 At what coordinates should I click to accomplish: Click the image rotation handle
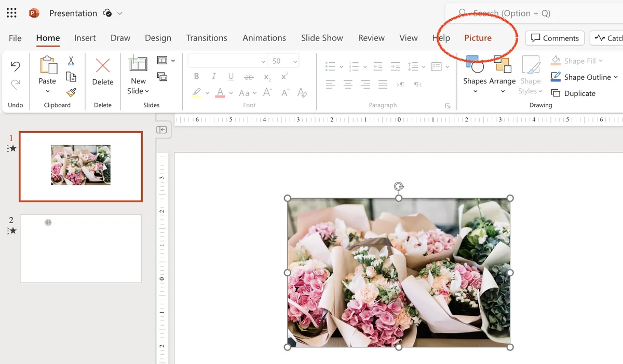pos(399,187)
